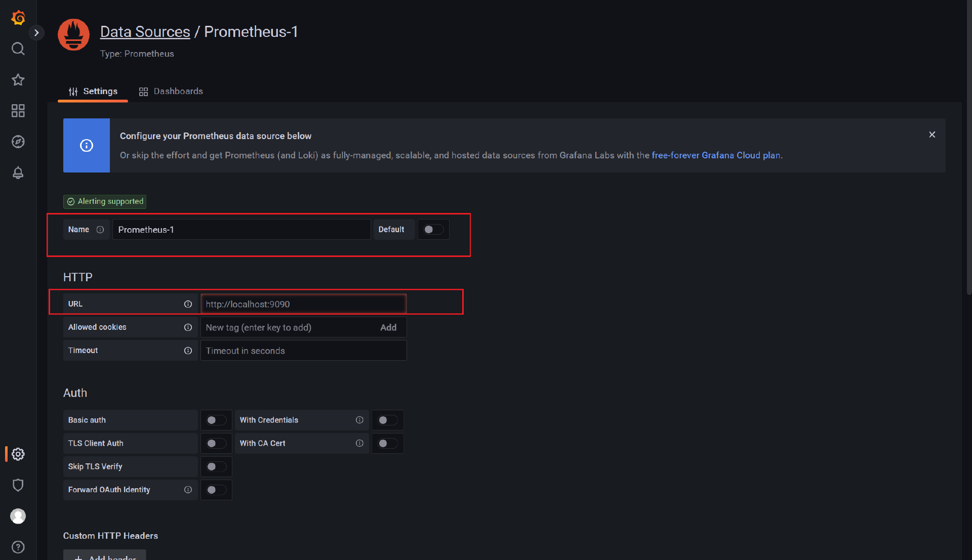This screenshot has width=972, height=560.
Task: Open Starred dashboards from sidebar
Action: 18,80
